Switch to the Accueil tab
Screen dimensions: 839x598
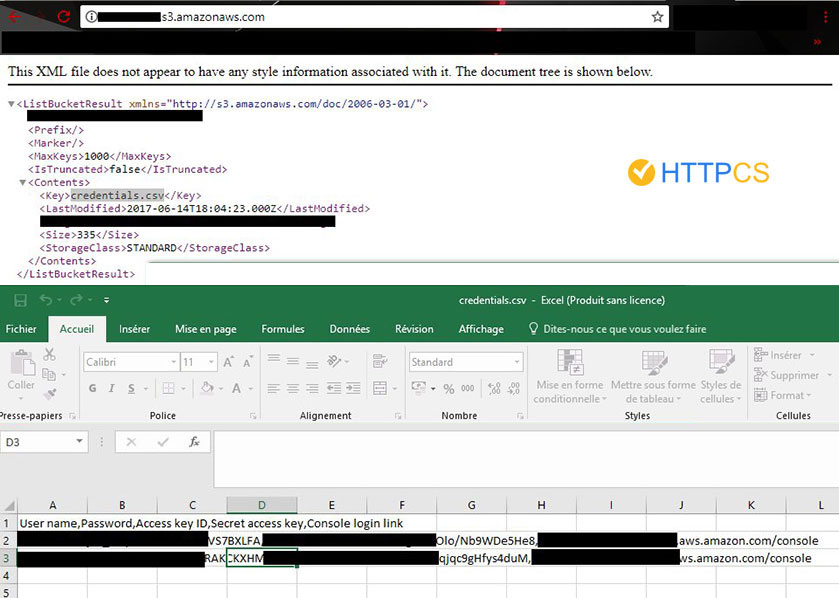point(77,329)
